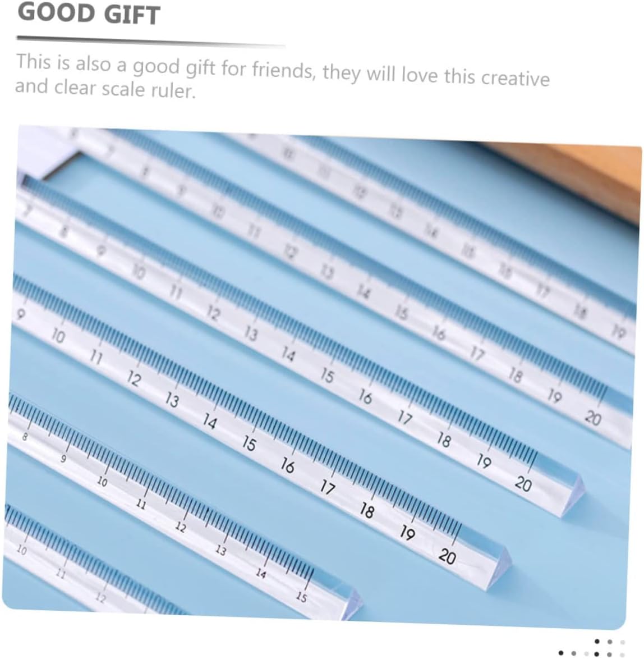Image resolution: width=644 pixels, height=659 pixels.
Task: Click the black dot in the upper dot row
Action: click(597, 642)
